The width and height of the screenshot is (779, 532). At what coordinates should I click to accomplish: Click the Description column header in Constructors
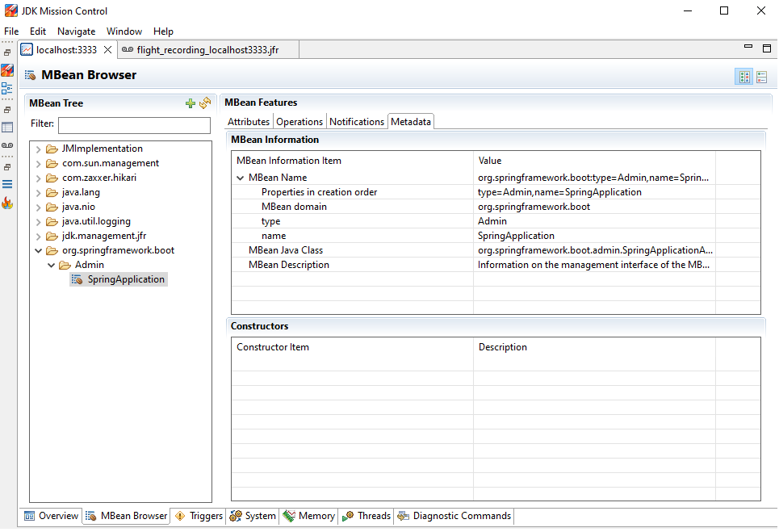pos(594,347)
